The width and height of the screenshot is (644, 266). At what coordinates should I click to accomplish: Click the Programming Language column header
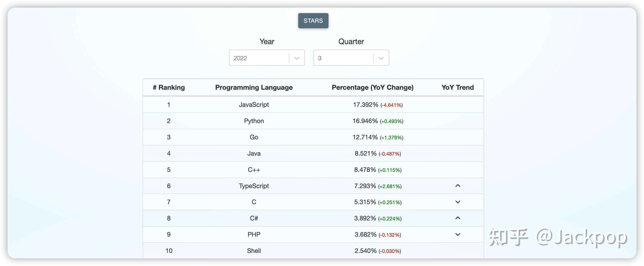click(x=254, y=87)
